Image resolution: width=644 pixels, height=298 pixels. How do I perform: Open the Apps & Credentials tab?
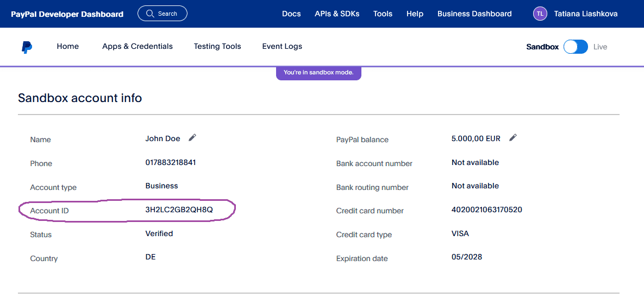tap(137, 47)
